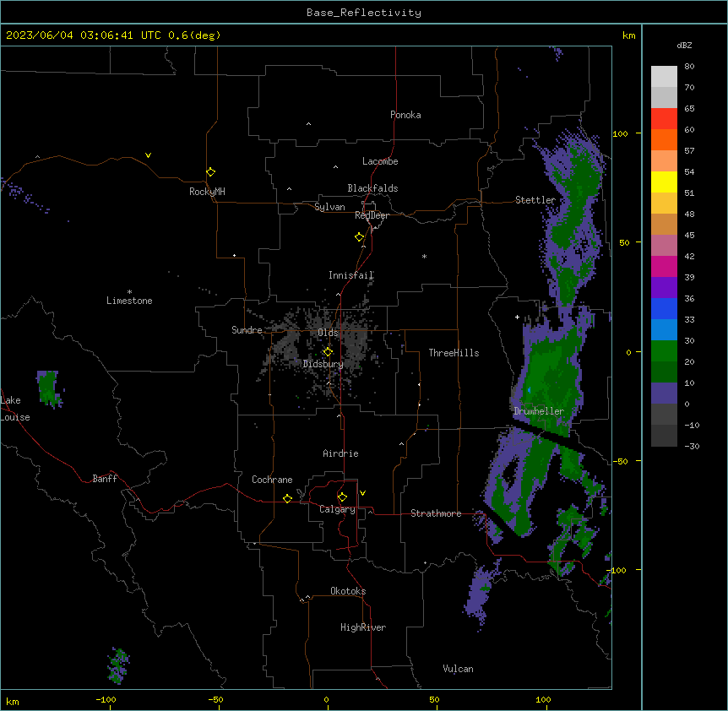Image resolution: width=728 pixels, height=711 pixels.
Task: Select the bright green 20-30 dBZ swatch
Action: [664, 351]
